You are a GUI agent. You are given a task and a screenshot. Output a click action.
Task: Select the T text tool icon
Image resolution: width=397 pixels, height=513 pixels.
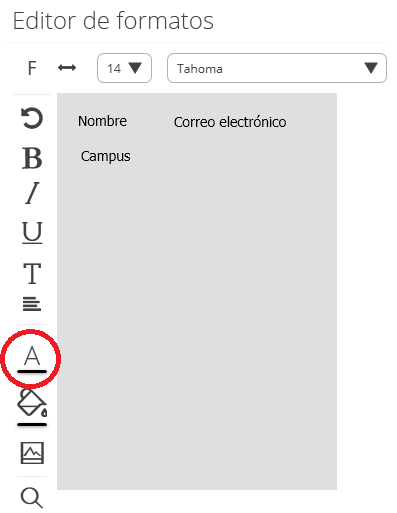click(x=32, y=274)
